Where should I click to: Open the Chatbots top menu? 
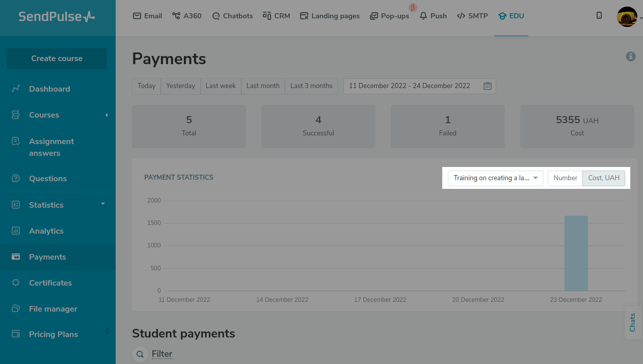(x=232, y=16)
